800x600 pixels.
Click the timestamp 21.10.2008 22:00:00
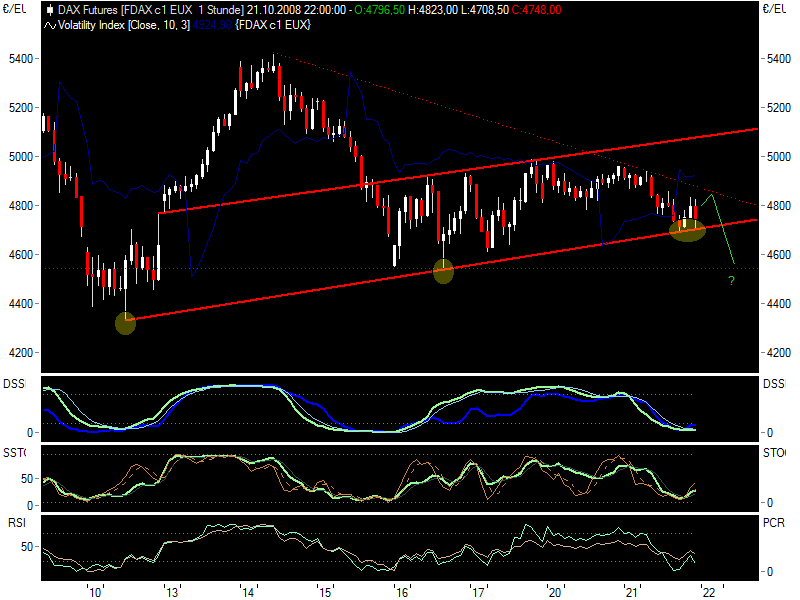tap(297, 10)
